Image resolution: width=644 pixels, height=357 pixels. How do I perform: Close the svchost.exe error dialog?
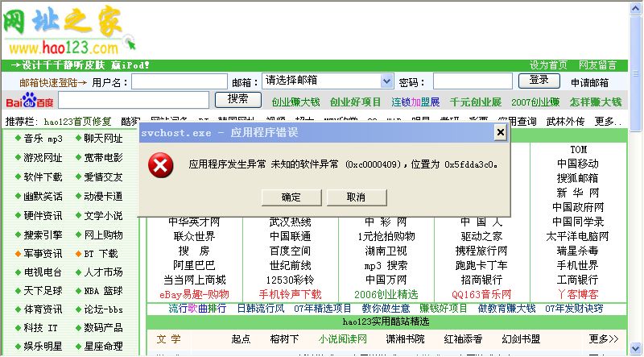pos(500,132)
